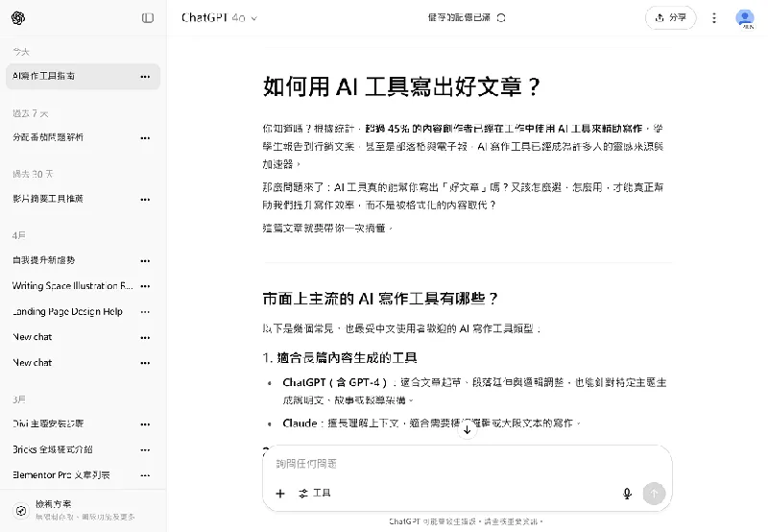Open the Landing Page Design Help conversation

click(x=84, y=311)
